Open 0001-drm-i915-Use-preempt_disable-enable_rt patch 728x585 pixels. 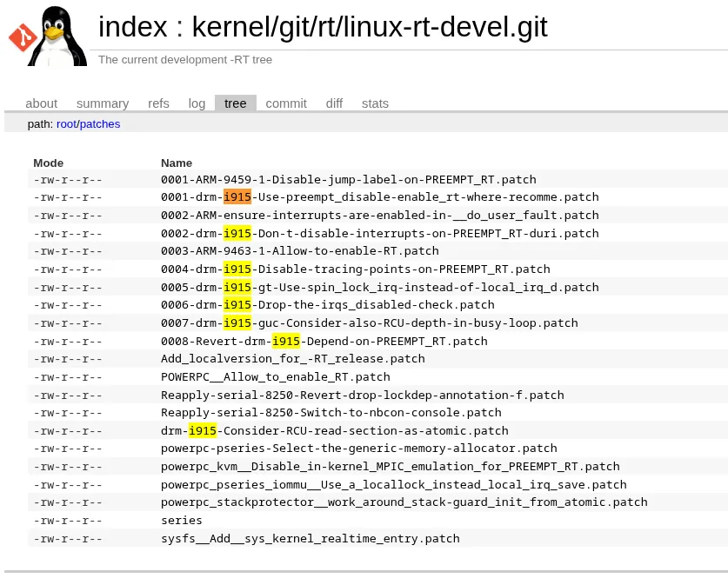click(380, 197)
